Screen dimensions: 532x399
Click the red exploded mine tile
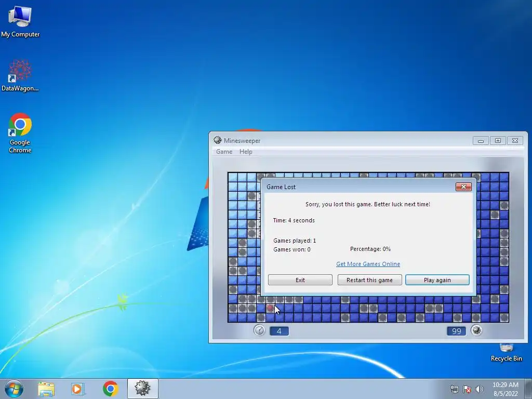click(x=270, y=308)
